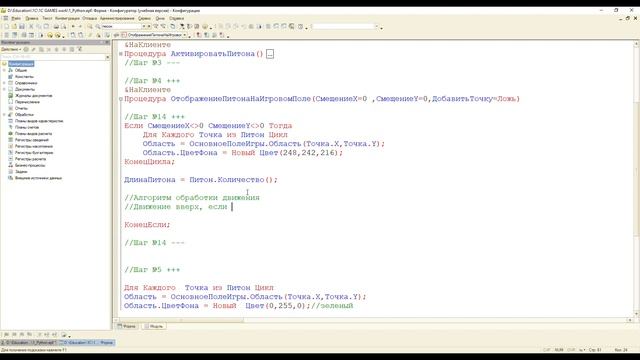Open the Конфигурация menu
The image size is (640, 360).
[x=67, y=18]
